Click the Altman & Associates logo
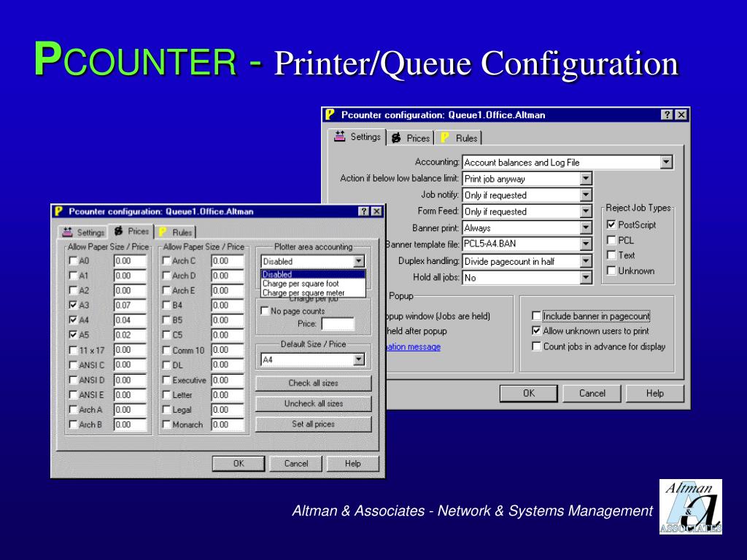The image size is (747, 560). coord(690,507)
